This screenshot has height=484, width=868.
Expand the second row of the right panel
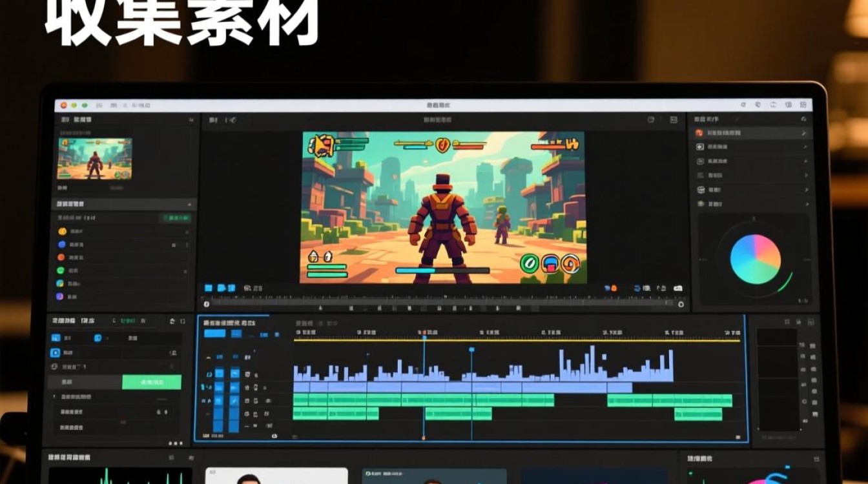click(x=805, y=147)
